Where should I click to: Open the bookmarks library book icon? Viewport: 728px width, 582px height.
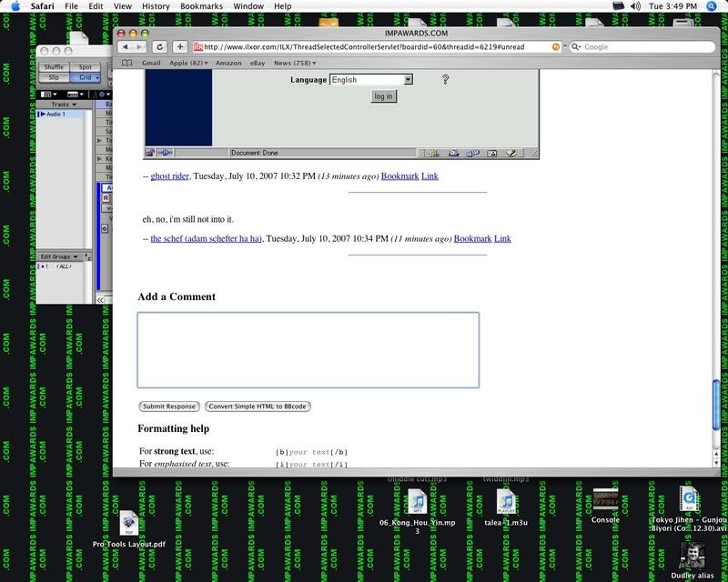(x=126, y=63)
